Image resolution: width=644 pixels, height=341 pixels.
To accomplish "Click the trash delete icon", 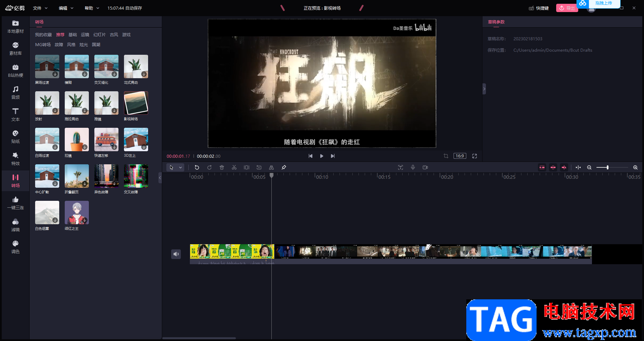I will [222, 167].
